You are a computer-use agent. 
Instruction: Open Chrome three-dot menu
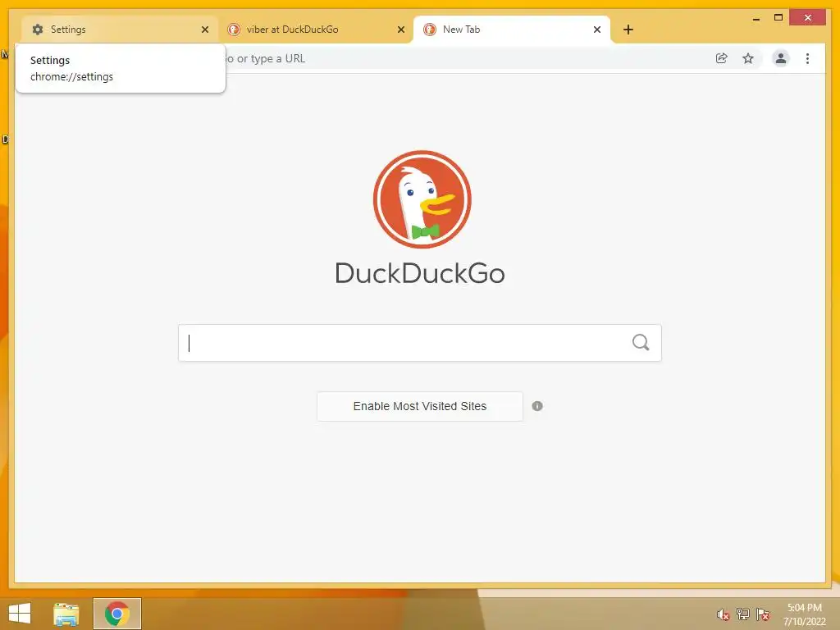click(x=807, y=58)
